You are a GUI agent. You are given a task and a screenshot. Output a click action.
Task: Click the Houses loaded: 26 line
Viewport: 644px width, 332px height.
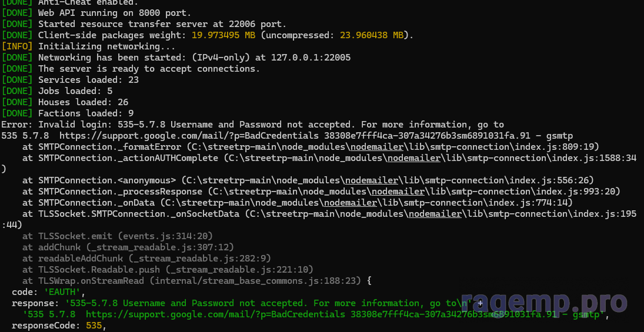[65, 102]
